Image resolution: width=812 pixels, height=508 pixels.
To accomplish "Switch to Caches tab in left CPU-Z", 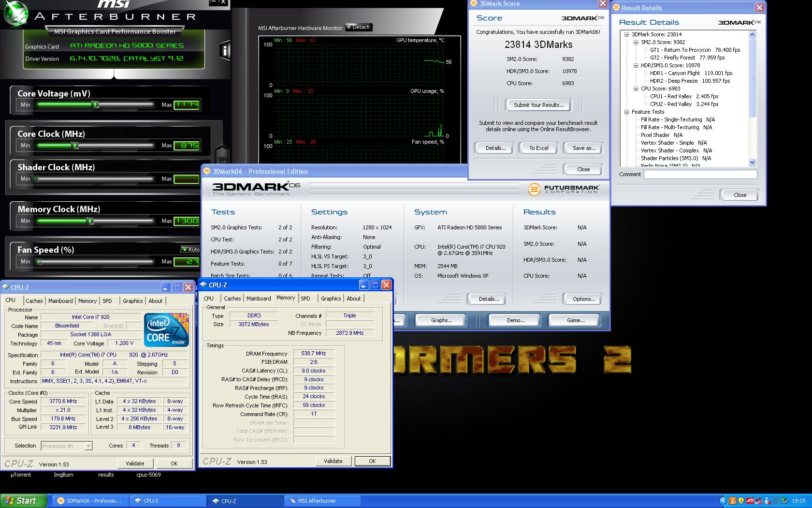I will (x=34, y=301).
